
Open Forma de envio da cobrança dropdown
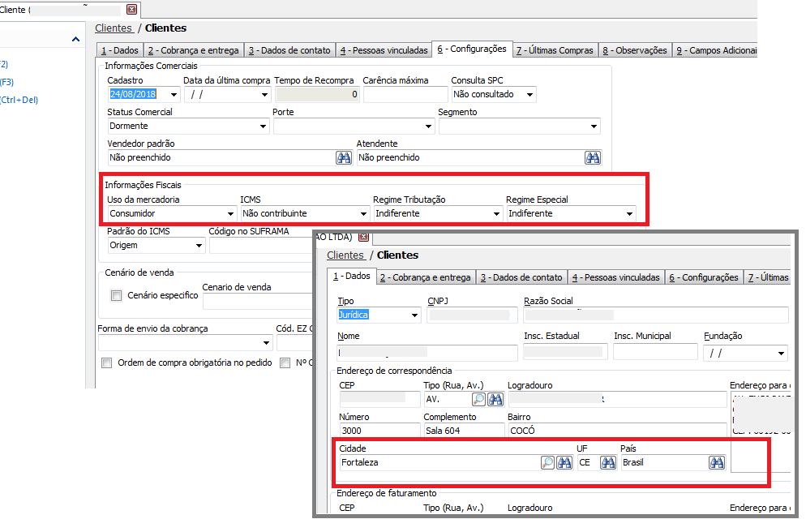tap(266, 343)
